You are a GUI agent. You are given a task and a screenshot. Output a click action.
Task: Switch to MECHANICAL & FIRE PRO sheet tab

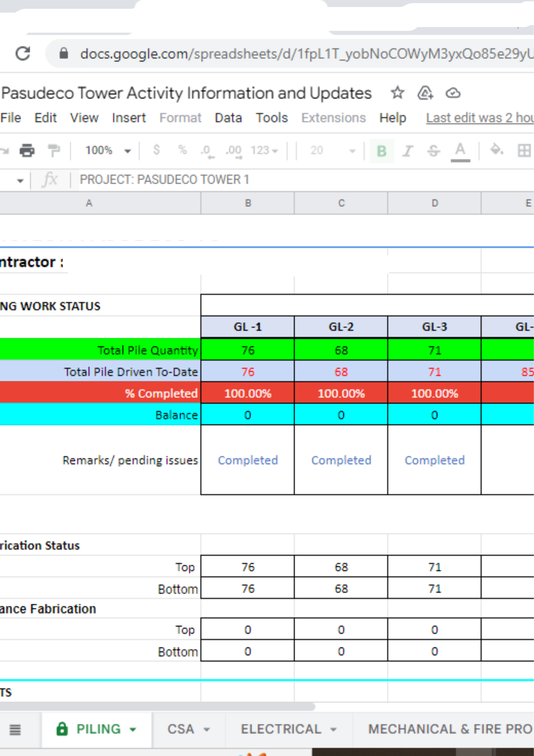coord(450,729)
